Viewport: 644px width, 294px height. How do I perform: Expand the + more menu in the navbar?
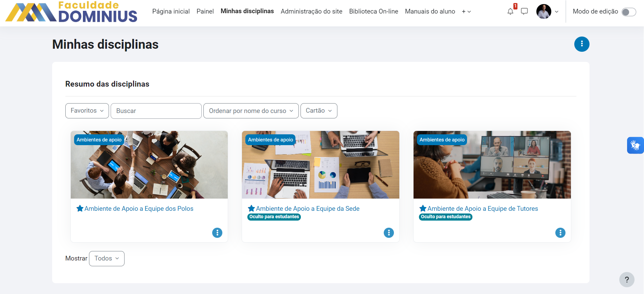(466, 12)
